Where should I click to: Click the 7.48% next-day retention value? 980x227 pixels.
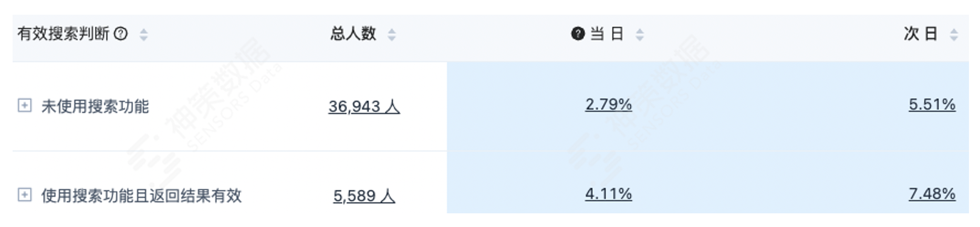click(x=932, y=194)
